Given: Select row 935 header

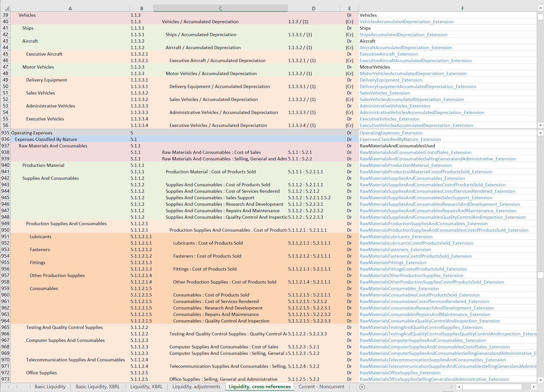Looking at the screenshot, I should click(x=5, y=133).
